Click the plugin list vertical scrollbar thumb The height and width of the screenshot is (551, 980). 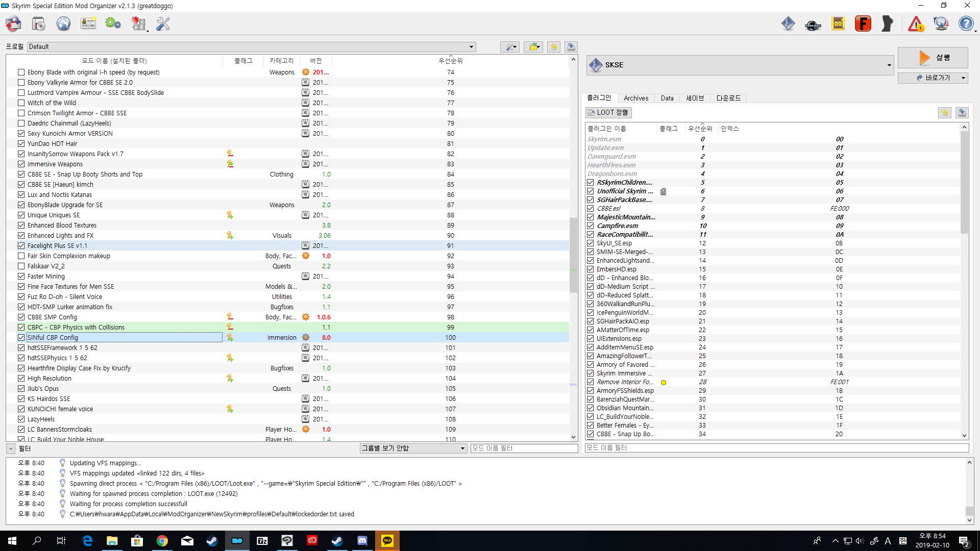pos(964,182)
